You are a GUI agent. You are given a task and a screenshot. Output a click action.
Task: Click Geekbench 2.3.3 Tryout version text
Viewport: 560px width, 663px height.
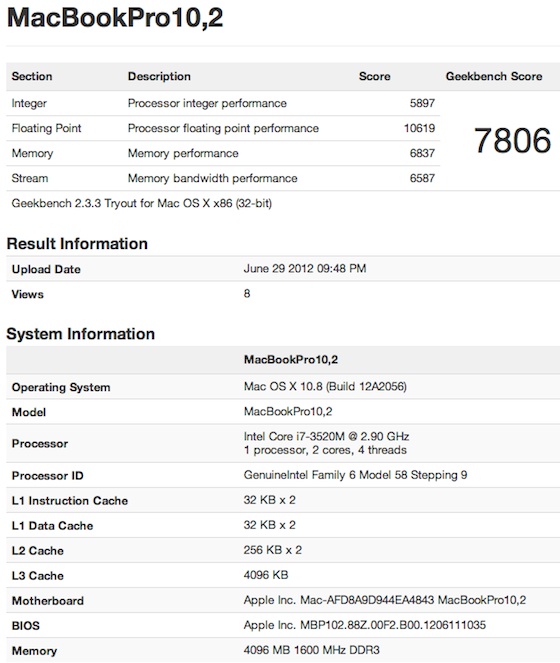pyautogui.click(x=141, y=203)
